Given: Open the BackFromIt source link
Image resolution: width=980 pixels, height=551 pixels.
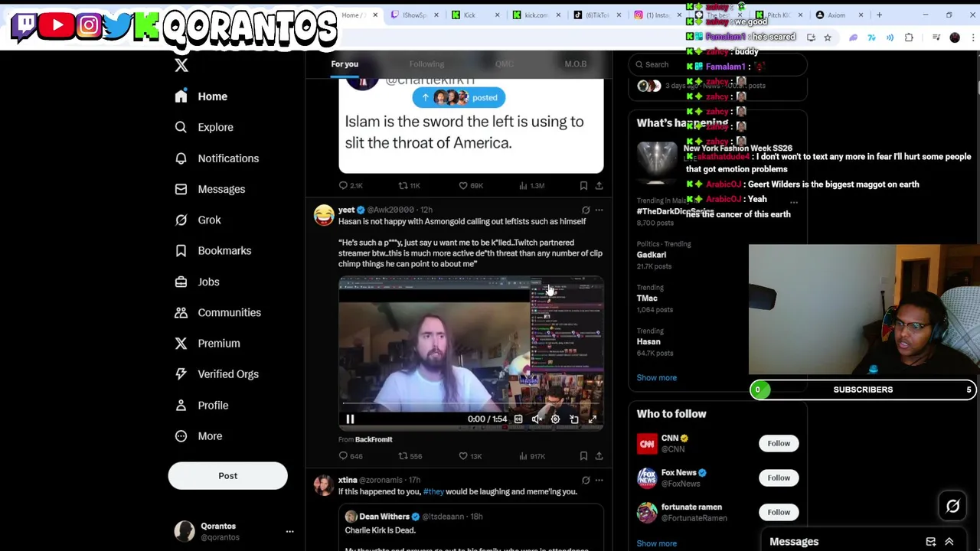Looking at the screenshot, I should [374, 439].
